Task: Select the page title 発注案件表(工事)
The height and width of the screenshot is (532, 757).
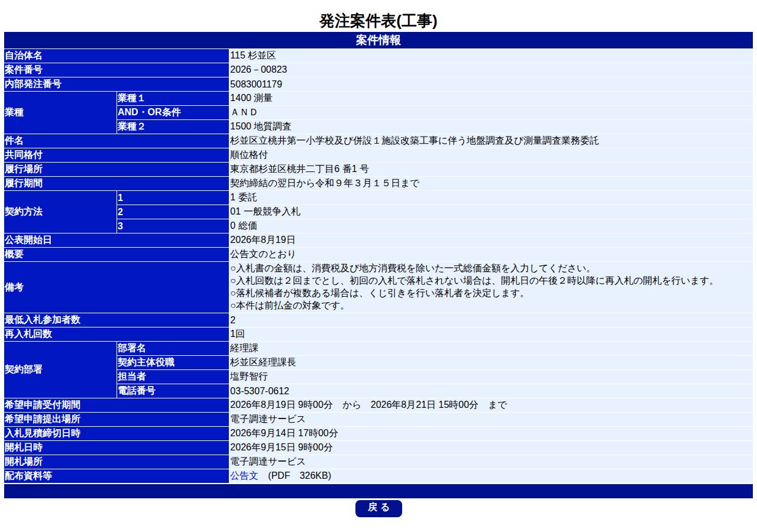Action: [x=378, y=21]
